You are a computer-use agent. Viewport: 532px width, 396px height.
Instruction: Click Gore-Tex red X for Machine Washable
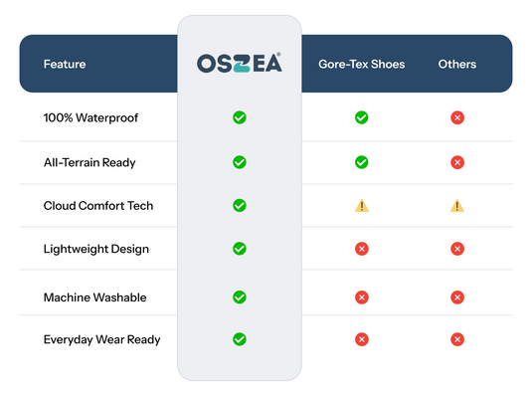(x=362, y=297)
